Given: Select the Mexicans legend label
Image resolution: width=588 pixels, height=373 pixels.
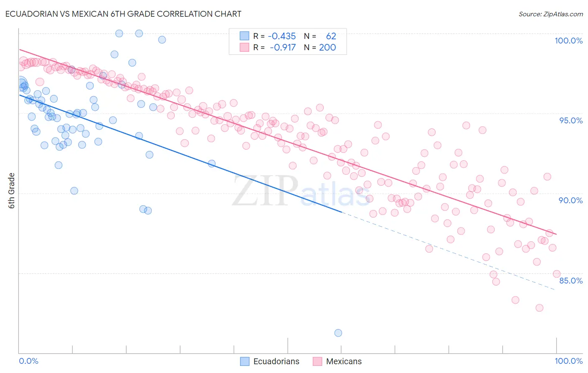Looking at the screenshot, I should pyautogui.click(x=344, y=361).
